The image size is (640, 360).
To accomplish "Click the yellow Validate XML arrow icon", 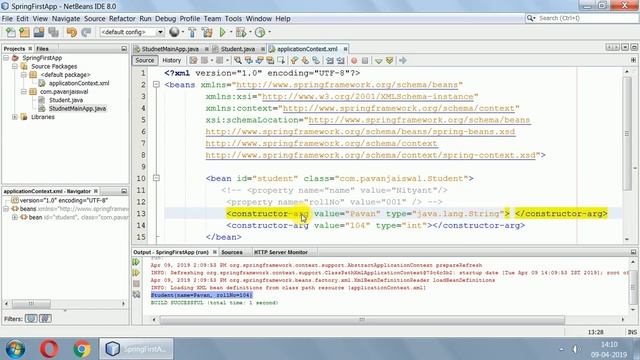I will point(389,60).
